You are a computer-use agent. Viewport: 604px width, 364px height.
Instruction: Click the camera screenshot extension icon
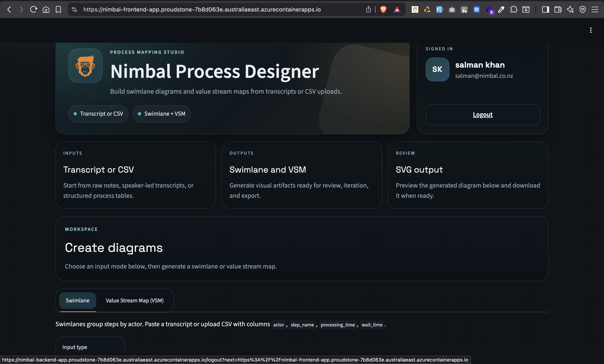point(452,9)
